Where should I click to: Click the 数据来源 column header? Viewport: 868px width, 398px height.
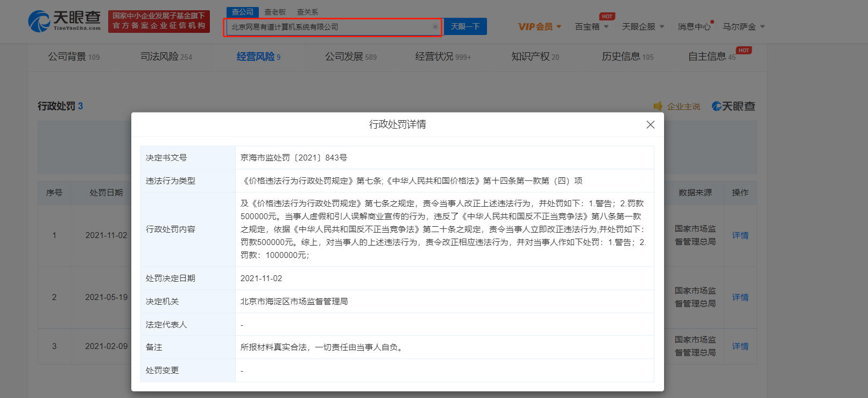695,192
